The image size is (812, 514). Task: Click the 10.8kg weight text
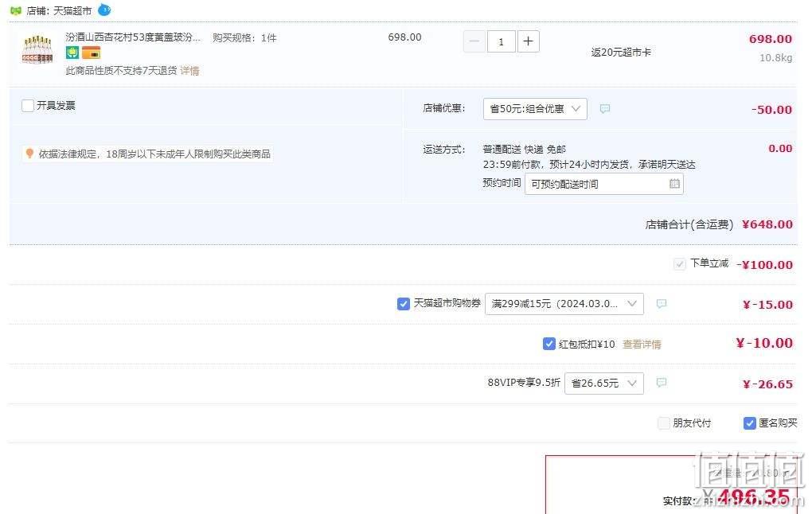tap(775, 57)
